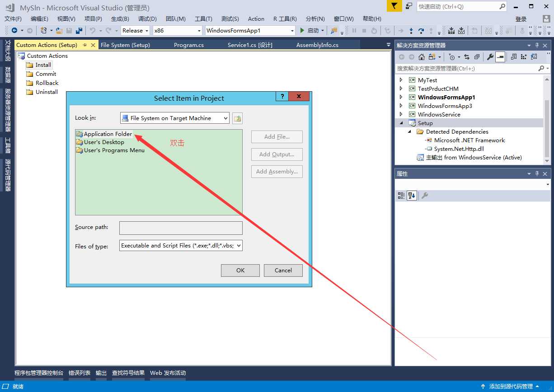Open the WindowsFormsApp1 startup project dropdown
This screenshot has height=392, width=554.
click(292, 31)
